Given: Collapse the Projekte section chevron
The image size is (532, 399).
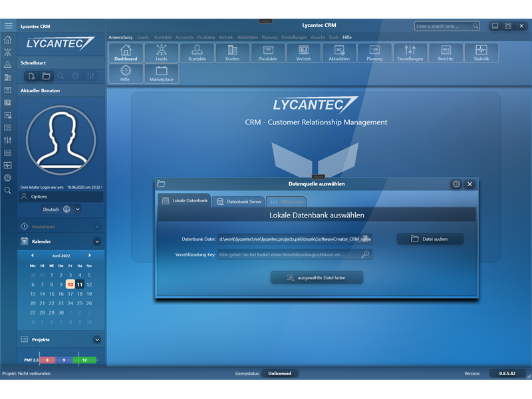Looking at the screenshot, I should pos(97,340).
